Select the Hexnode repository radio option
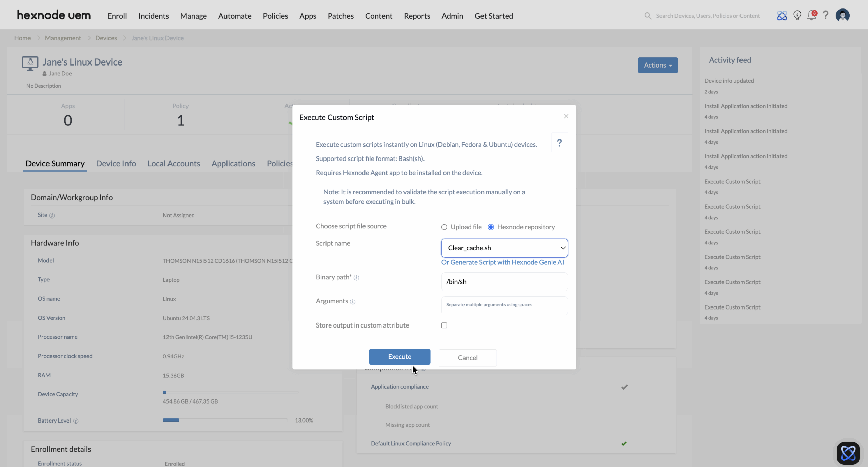 491,227
